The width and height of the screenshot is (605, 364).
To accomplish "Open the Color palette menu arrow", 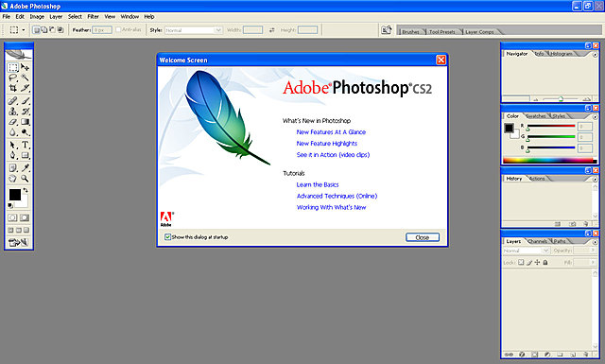I will (x=595, y=116).
